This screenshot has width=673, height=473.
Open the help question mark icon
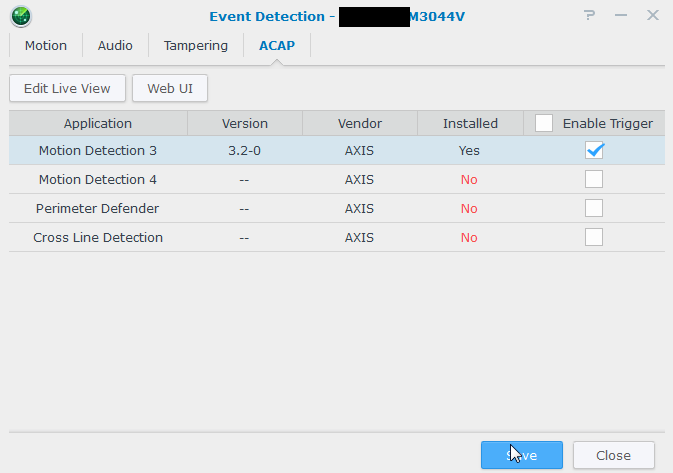click(x=589, y=15)
